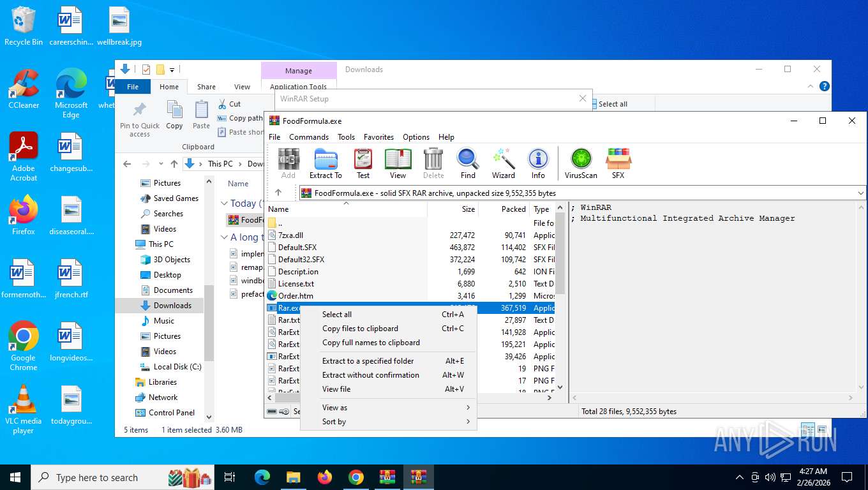Open WinRAR Commands menu
868x490 pixels.
click(x=309, y=137)
